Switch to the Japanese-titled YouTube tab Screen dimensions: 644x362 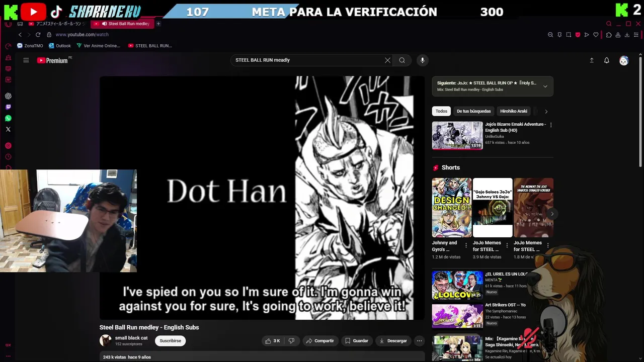pos(56,24)
